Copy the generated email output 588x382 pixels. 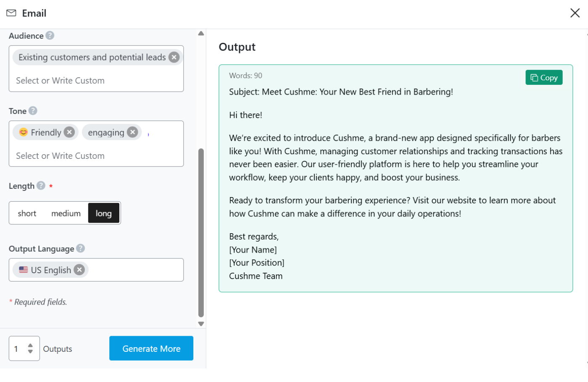click(543, 78)
